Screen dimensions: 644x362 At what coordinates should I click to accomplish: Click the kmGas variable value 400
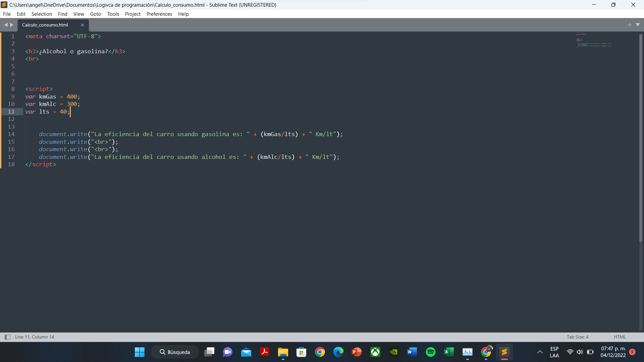point(71,97)
